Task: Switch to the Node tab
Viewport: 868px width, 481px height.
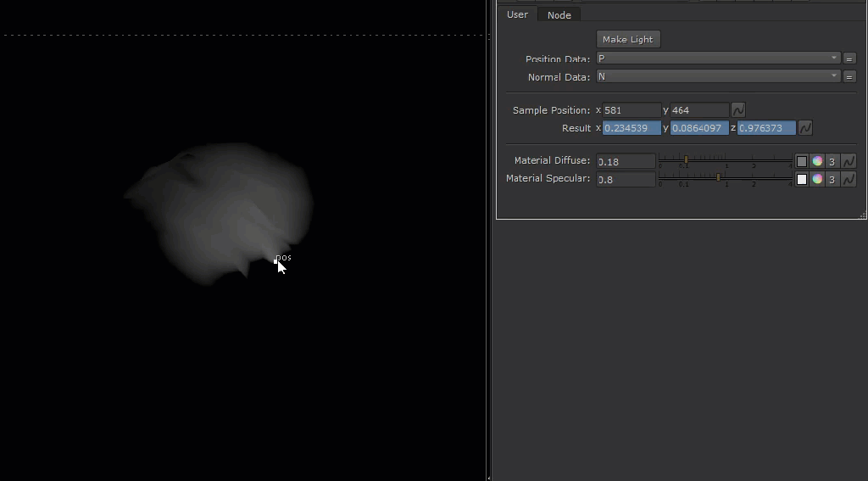Action: point(559,14)
